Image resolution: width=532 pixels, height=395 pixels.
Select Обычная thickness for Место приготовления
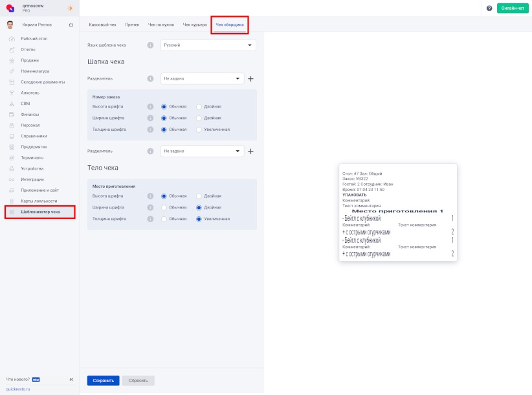tap(164, 220)
